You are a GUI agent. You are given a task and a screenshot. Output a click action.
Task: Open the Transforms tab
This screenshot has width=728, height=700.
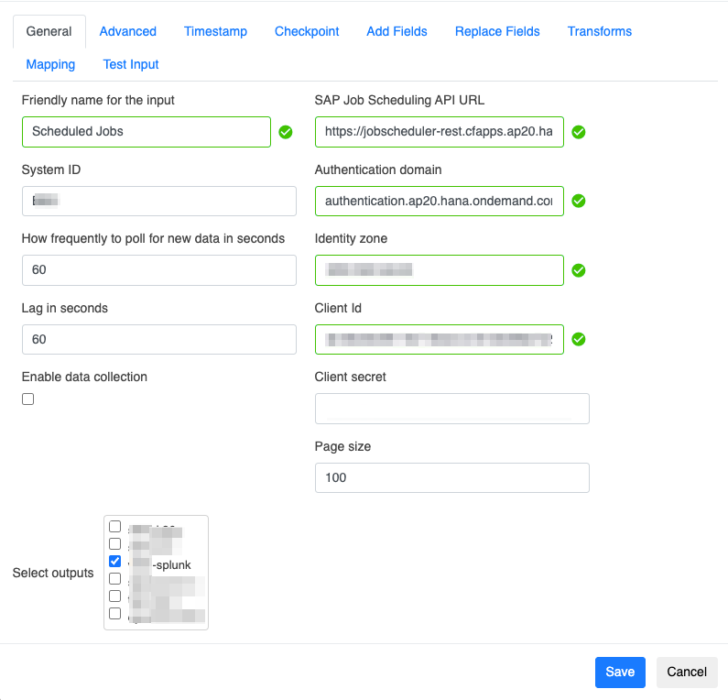click(599, 31)
